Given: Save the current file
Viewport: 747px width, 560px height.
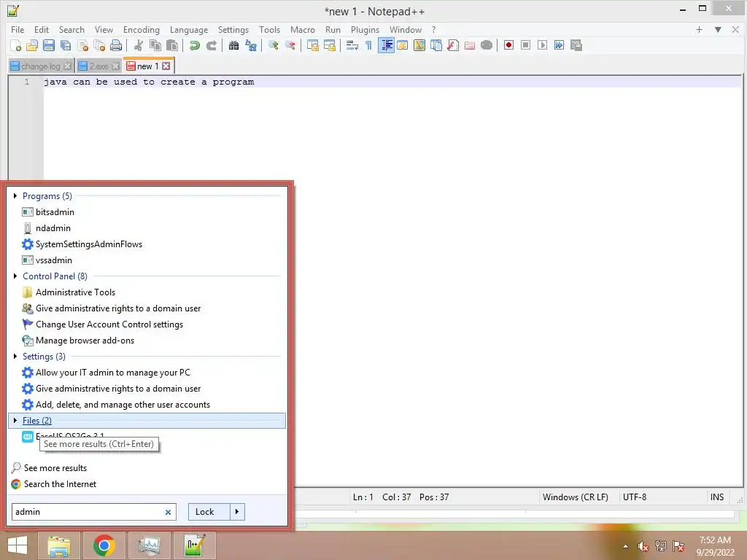Looking at the screenshot, I should [49, 45].
